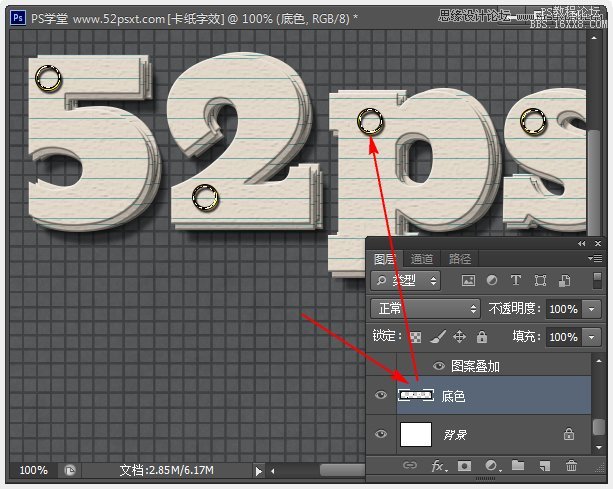The image size is (613, 489).
Task: Switch to the 图层 tab
Action: tap(384, 258)
